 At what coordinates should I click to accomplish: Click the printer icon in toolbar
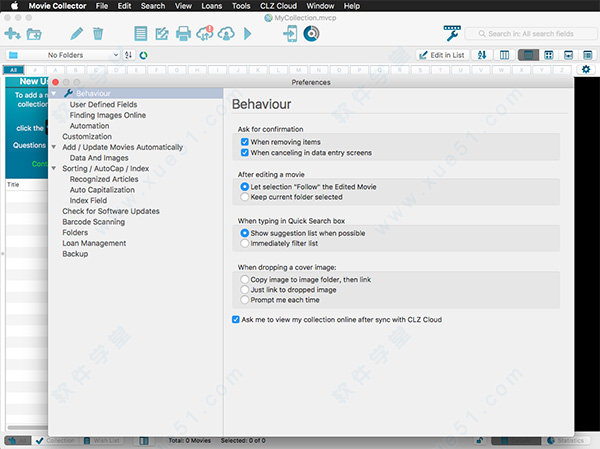click(183, 34)
